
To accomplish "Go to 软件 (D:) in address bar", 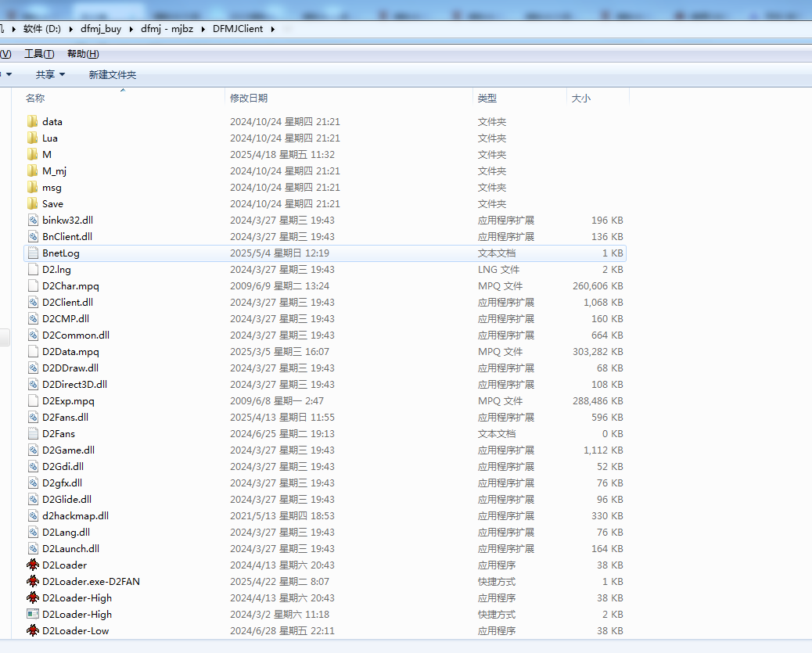I will click(x=42, y=29).
